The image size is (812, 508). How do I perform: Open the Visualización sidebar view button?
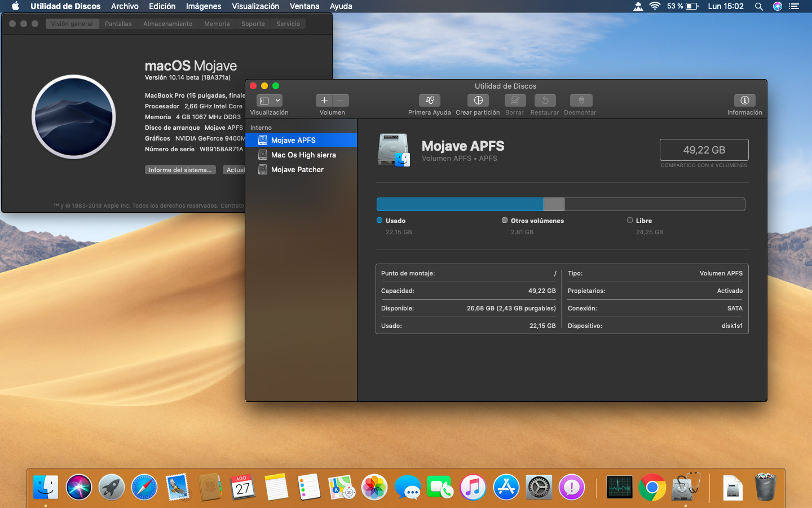point(269,100)
